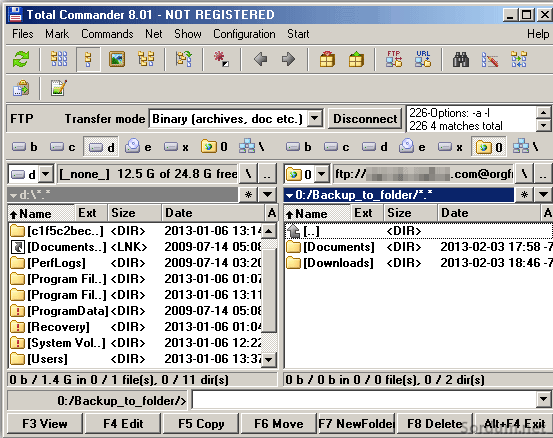
Task: Select drive x in left drive bar
Action: pyautogui.click(x=176, y=147)
